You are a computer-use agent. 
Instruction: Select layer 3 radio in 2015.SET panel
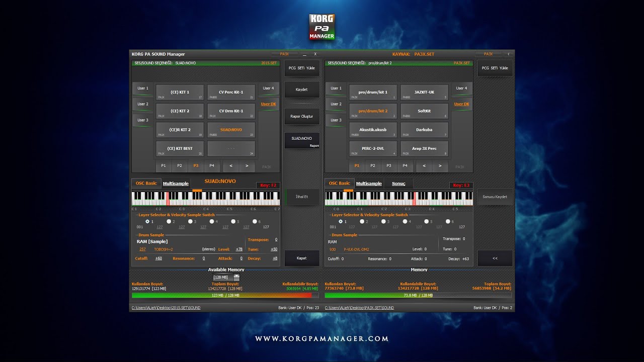click(x=190, y=221)
